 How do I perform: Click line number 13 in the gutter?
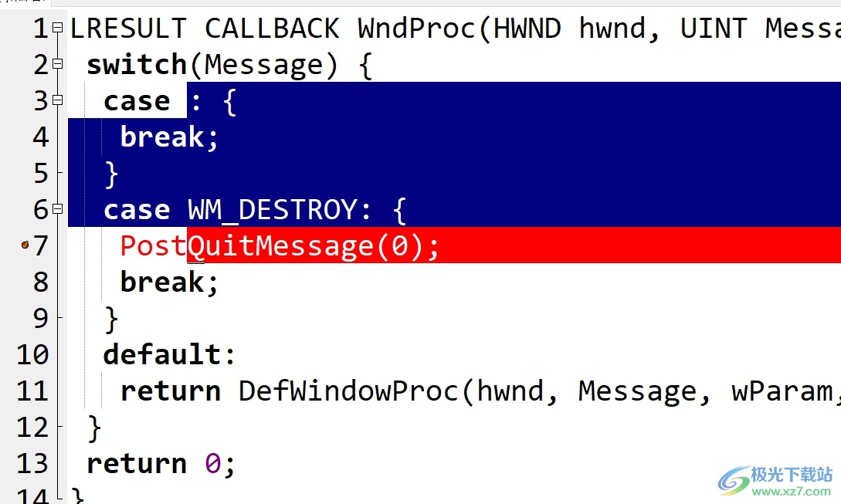click(32, 463)
